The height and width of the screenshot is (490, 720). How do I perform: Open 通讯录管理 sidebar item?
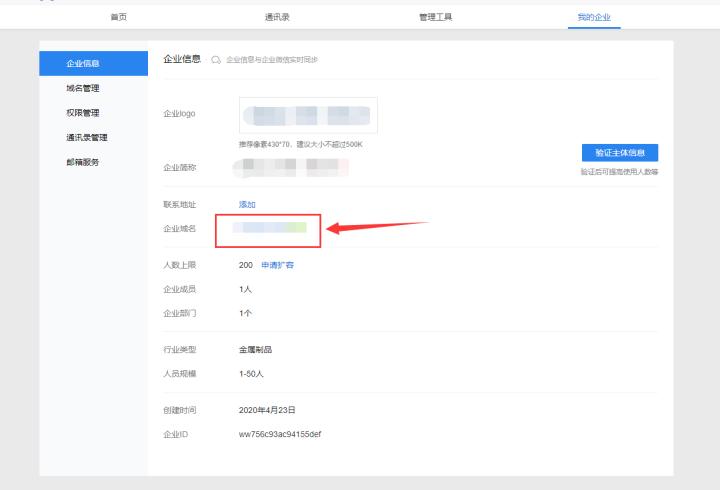coord(87,137)
